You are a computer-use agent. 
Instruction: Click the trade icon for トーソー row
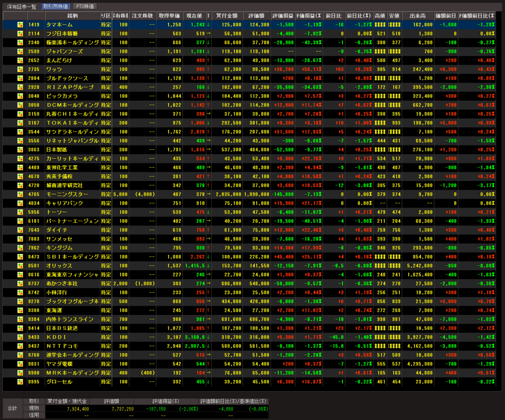(x=20, y=212)
